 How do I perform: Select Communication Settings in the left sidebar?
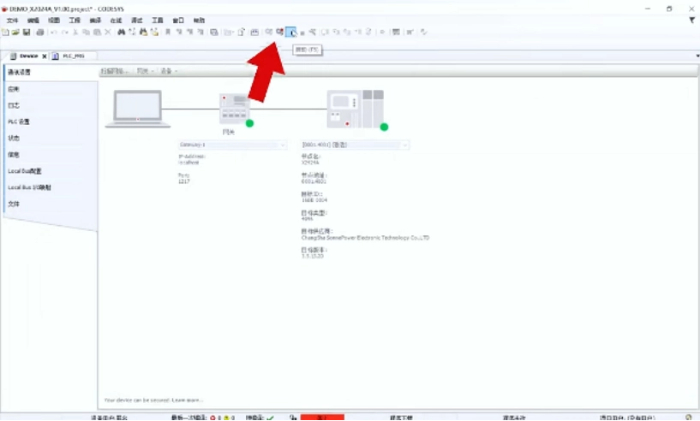tap(20, 73)
